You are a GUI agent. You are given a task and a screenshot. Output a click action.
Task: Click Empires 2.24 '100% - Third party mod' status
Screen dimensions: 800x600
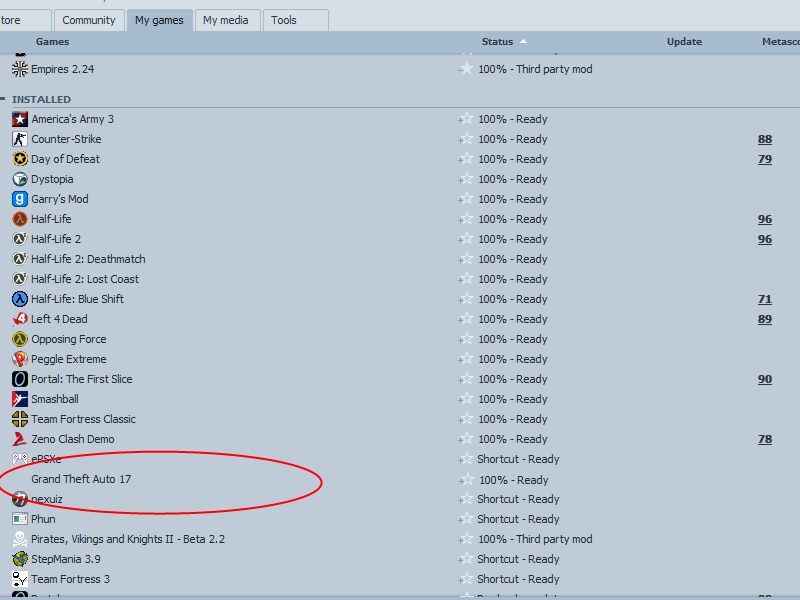tap(535, 69)
